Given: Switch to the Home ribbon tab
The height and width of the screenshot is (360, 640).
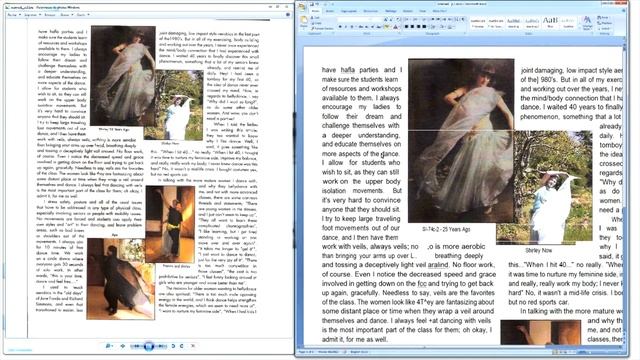Looking at the screenshot, I should click(316, 11).
